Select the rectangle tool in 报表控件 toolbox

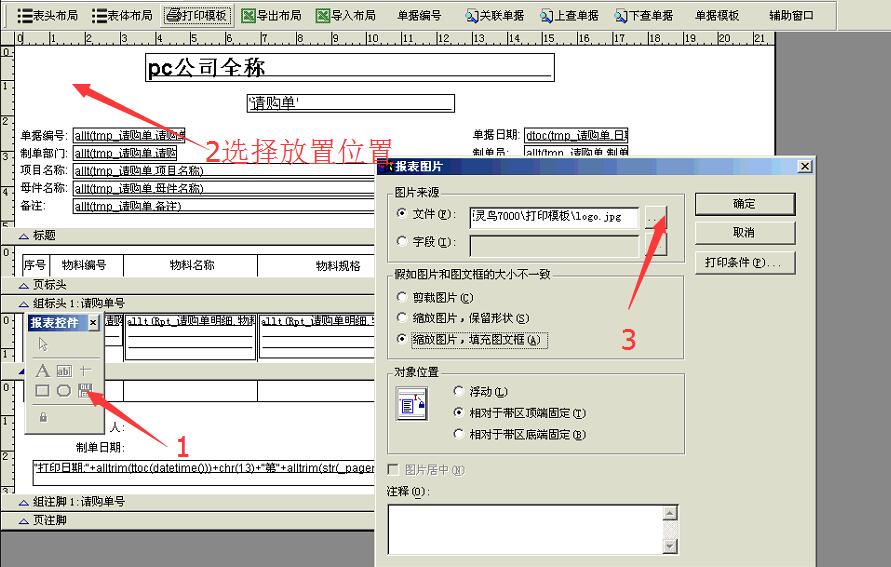(x=43, y=391)
